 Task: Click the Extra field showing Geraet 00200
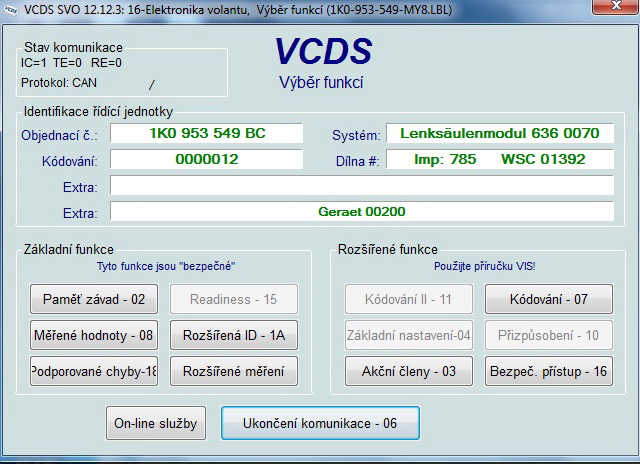(361, 212)
